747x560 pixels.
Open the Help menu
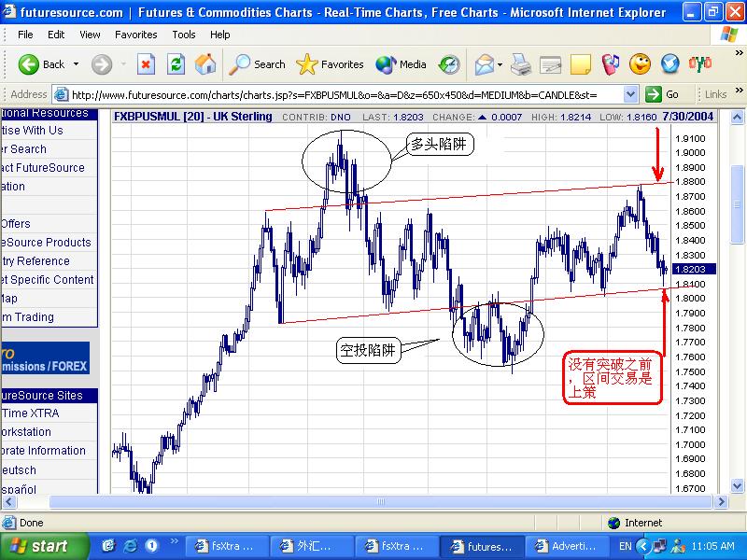[219, 35]
